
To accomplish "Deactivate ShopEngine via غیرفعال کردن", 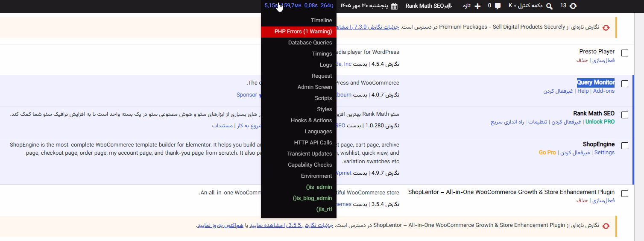I will (575, 153).
